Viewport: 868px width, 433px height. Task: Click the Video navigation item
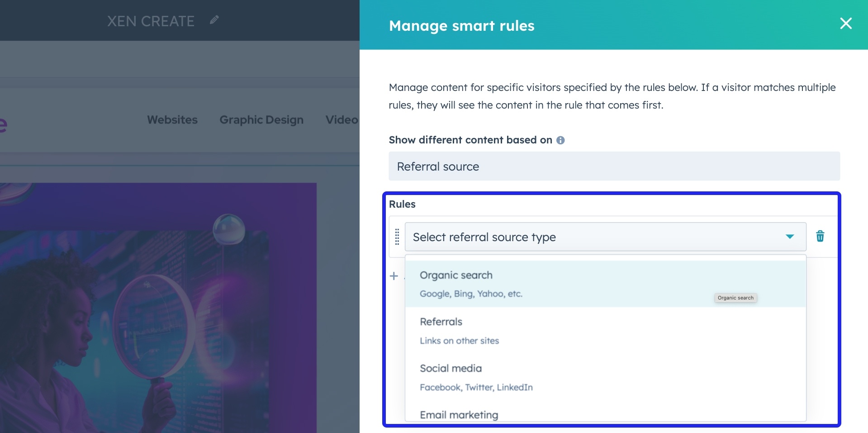pyautogui.click(x=342, y=119)
